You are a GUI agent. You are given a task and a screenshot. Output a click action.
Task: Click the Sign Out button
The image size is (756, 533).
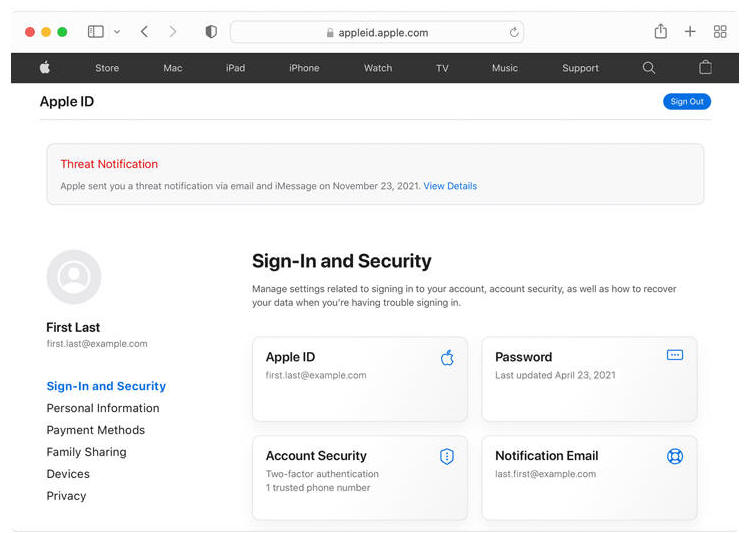(x=687, y=101)
